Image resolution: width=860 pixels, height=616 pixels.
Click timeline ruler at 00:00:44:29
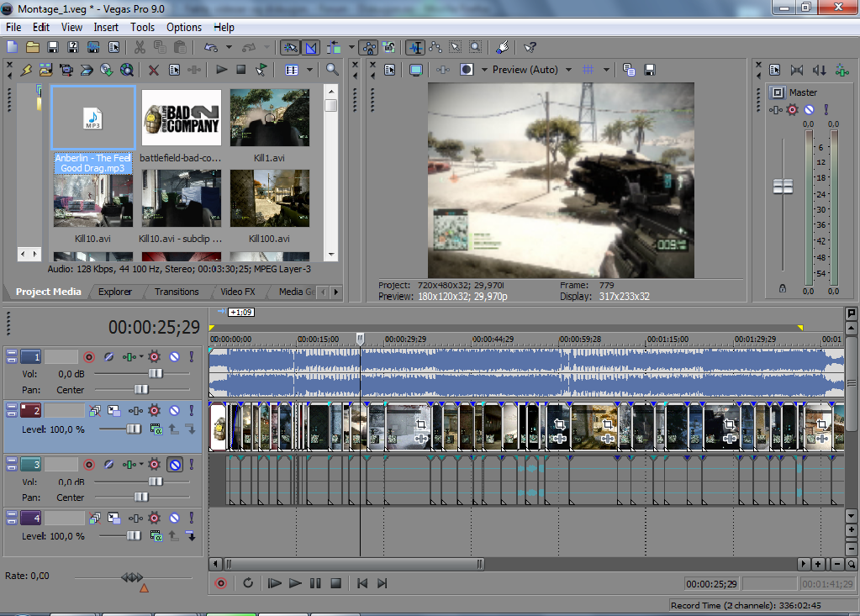coord(493,340)
